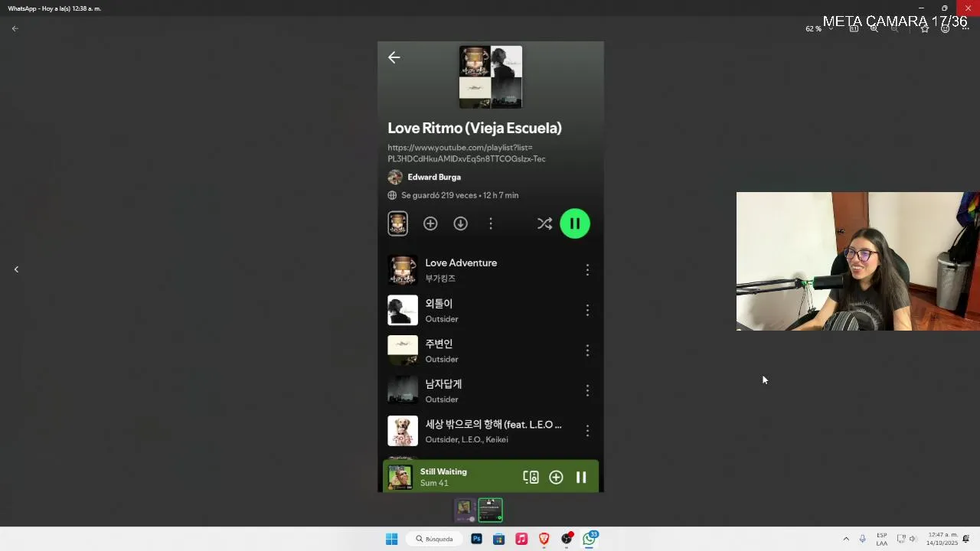Pause Still Waiting in the mini player
The height and width of the screenshot is (551, 980).
point(581,477)
